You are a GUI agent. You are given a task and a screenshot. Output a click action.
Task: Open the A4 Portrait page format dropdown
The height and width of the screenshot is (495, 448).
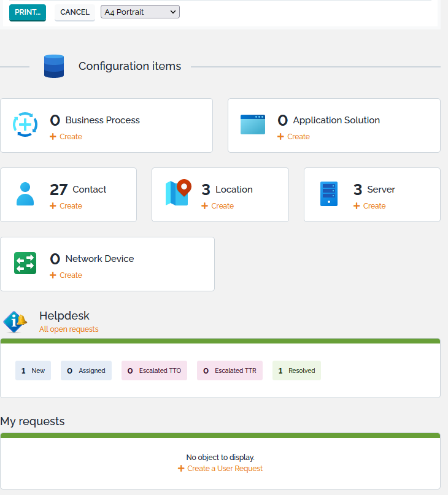pos(140,12)
